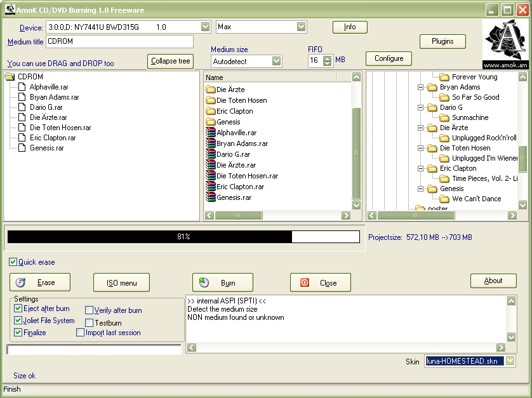532x398 pixels.
Task: Click the AmoK app icon in title bar
Action: point(10,10)
